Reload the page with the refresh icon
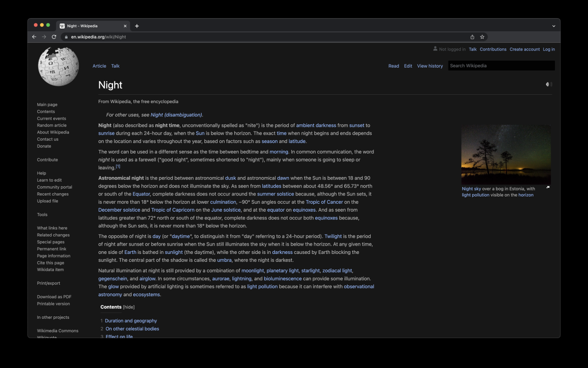 click(x=54, y=37)
